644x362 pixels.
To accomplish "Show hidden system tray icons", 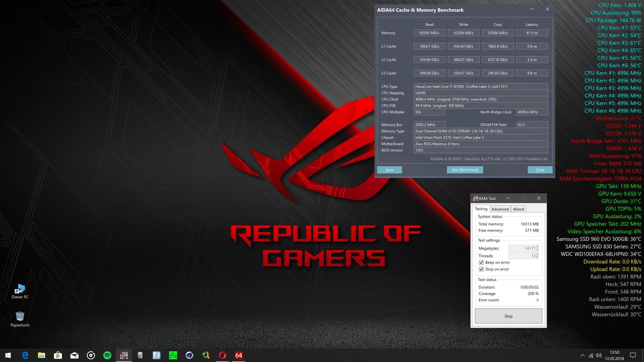I will pyautogui.click(x=582, y=355).
